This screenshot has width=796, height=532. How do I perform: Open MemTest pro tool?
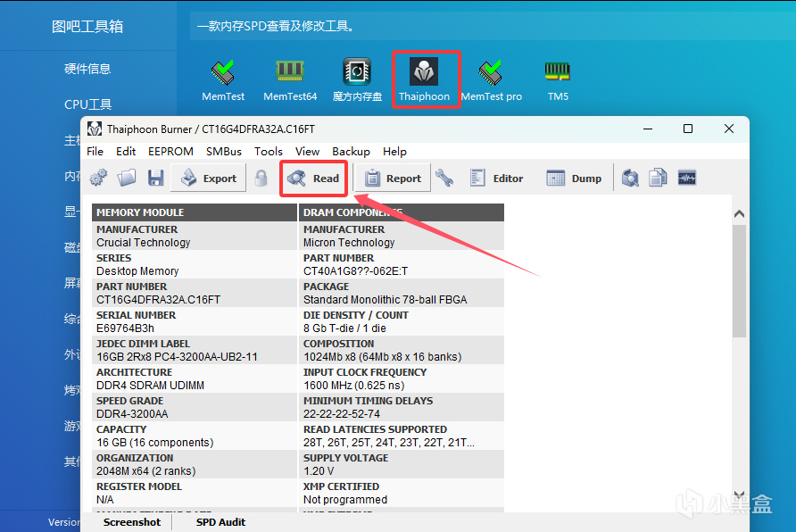pos(491,80)
